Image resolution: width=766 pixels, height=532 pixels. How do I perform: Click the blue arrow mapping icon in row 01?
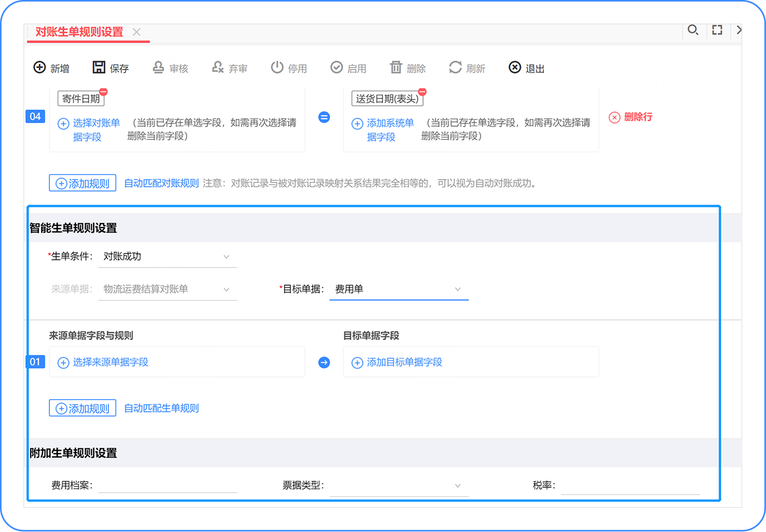324,362
